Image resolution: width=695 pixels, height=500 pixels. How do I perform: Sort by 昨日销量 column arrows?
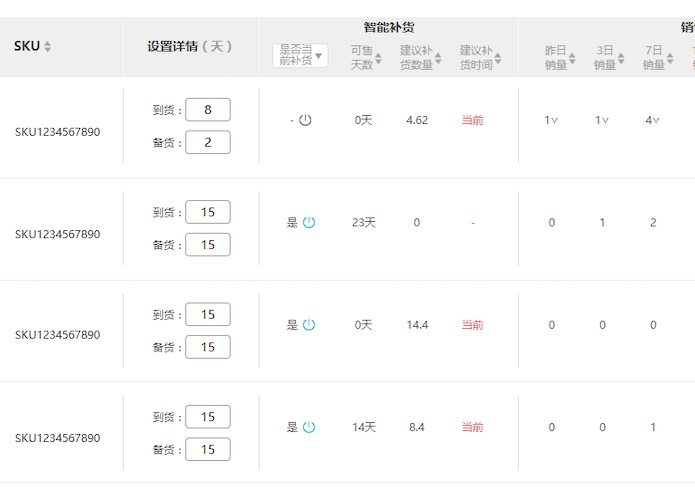572,58
